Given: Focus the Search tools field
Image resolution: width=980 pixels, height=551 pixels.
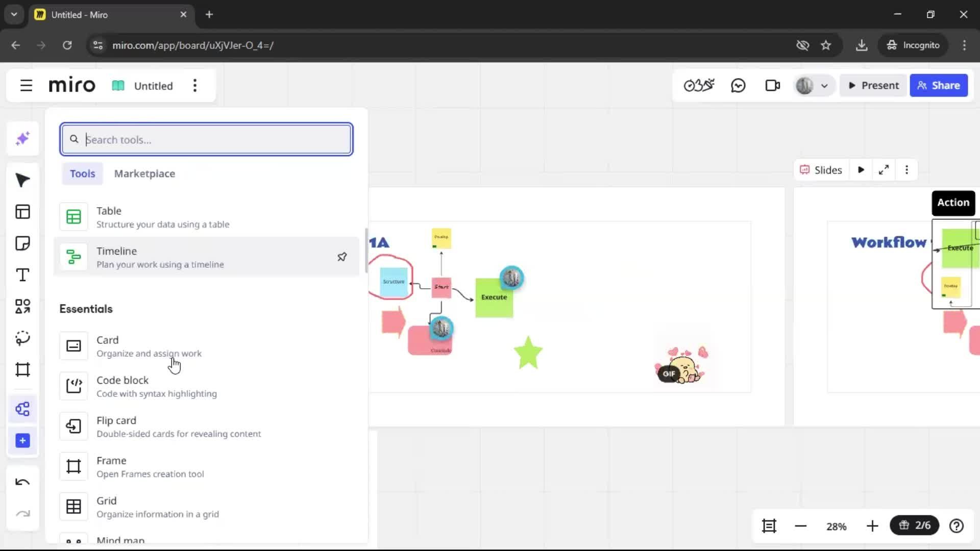Looking at the screenshot, I should click(206, 139).
